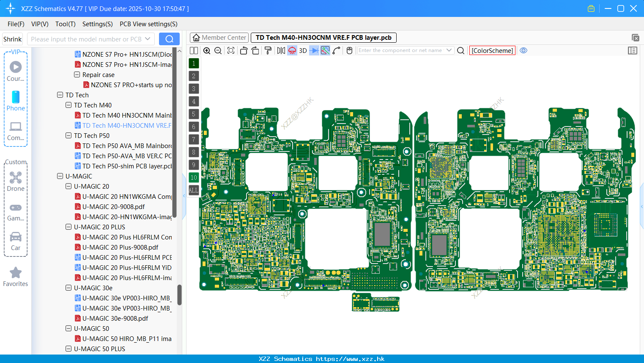The image size is (644, 363).
Task: Select the Car category
Action: pos(16,241)
